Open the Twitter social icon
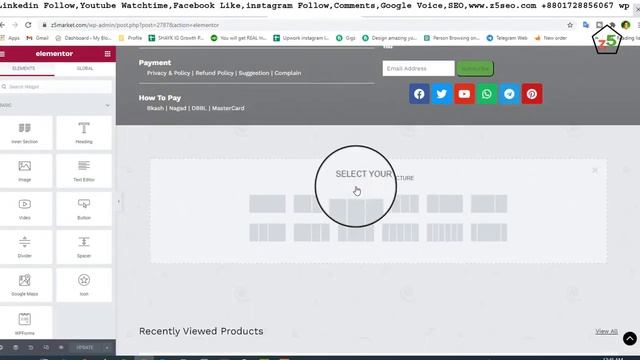The width and height of the screenshot is (640, 360). click(x=442, y=94)
